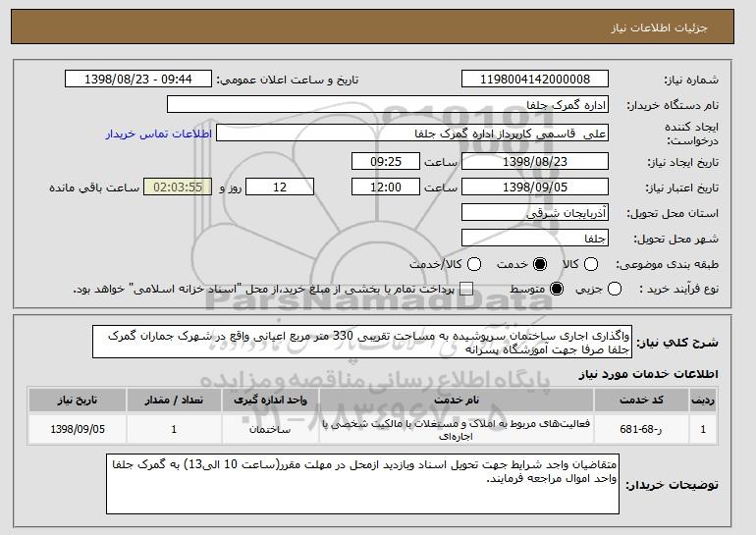The height and width of the screenshot is (535, 756).
Task: Click the need number field 1198004142000008
Action: tap(535, 80)
